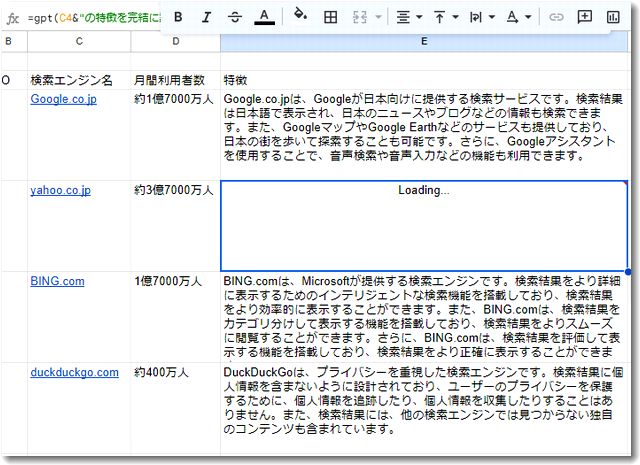Image resolution: width=640 pixels, height=465 pixels.
Task: Click into the =gpt formula bar
Action: 94,18
